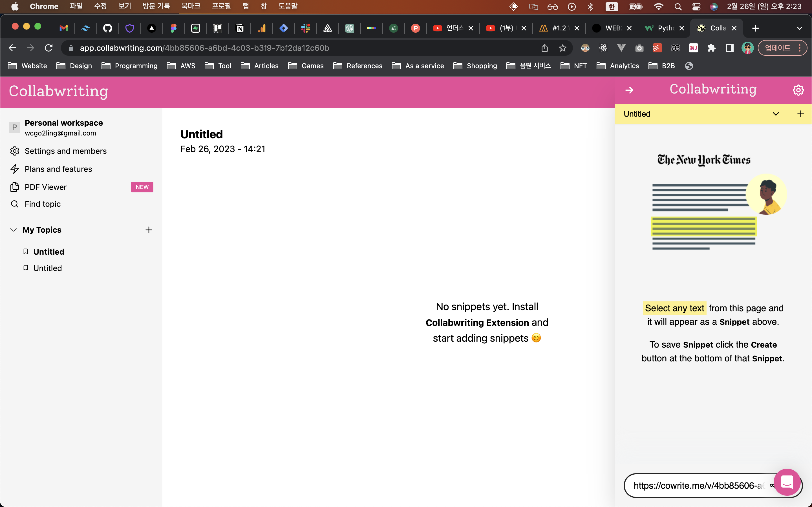Toggle the Chrome side panel button
This screenshot has width=812, height=507.
(729, 48)
